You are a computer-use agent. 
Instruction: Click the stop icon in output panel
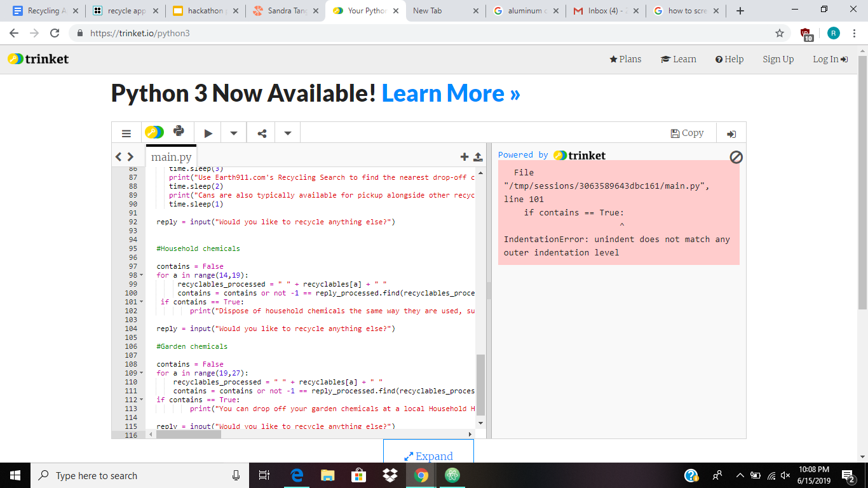[736, 157]
